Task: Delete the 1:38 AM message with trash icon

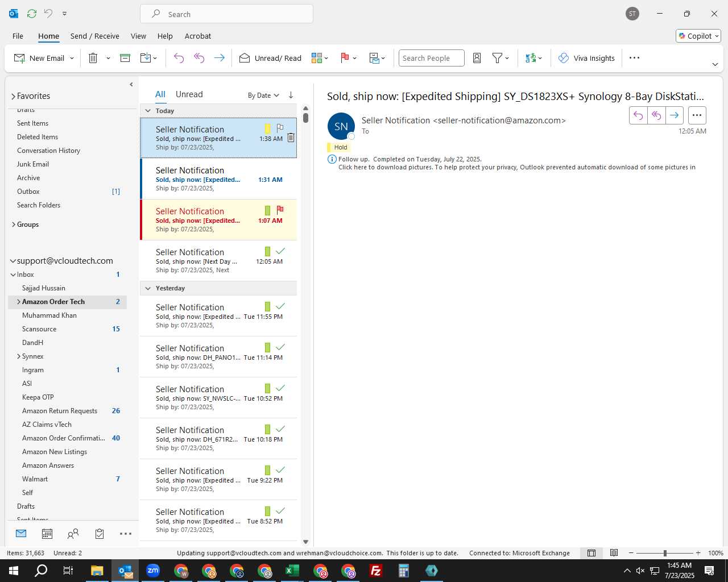Action: (291, 138)
